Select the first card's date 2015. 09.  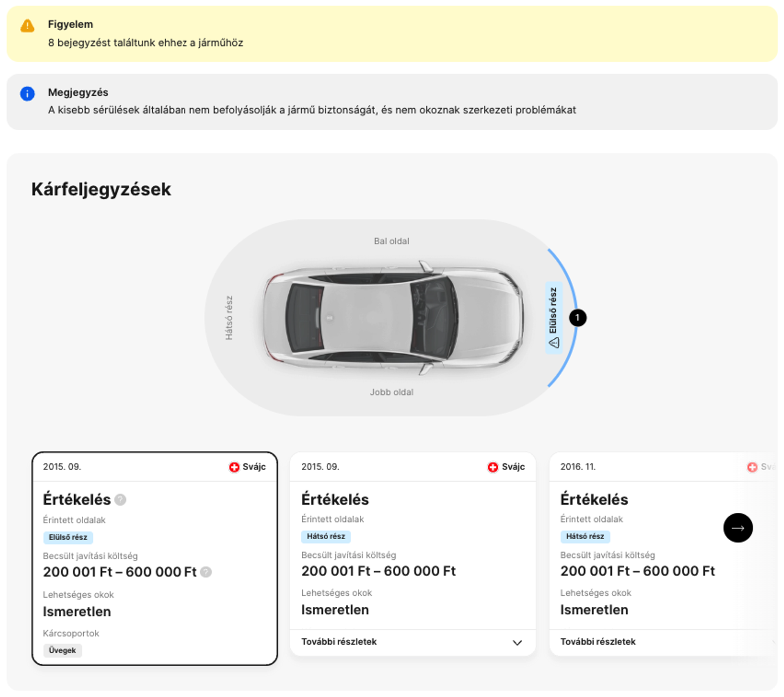tap(62, 467)
